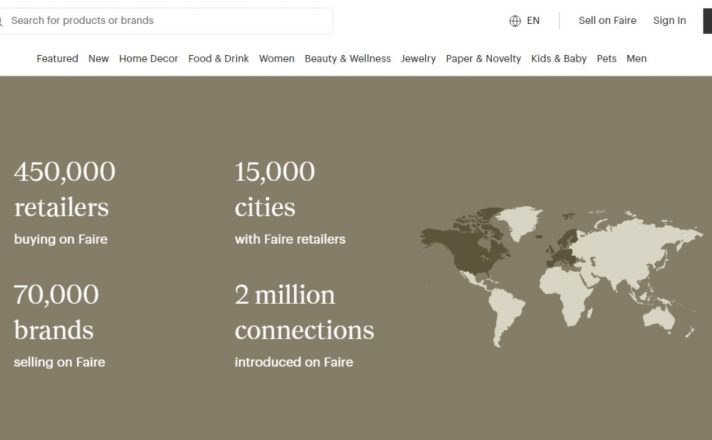Go to Food & Drink category
Screen dimensions: 712x440
[218, 59]
